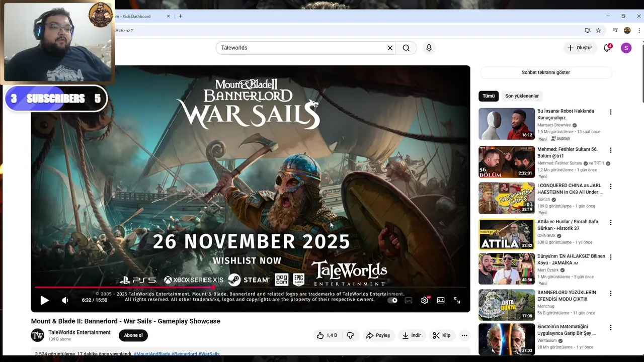
Task: Enter full screen mode
Action: coord(457,300)
